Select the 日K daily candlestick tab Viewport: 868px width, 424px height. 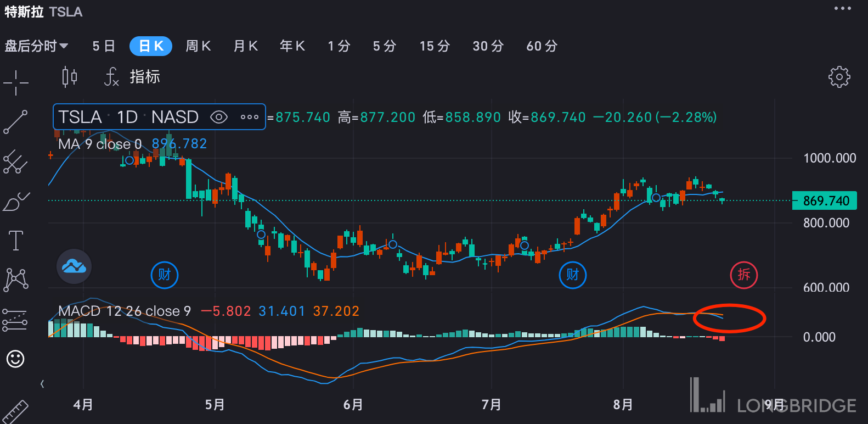click(151, 46)
